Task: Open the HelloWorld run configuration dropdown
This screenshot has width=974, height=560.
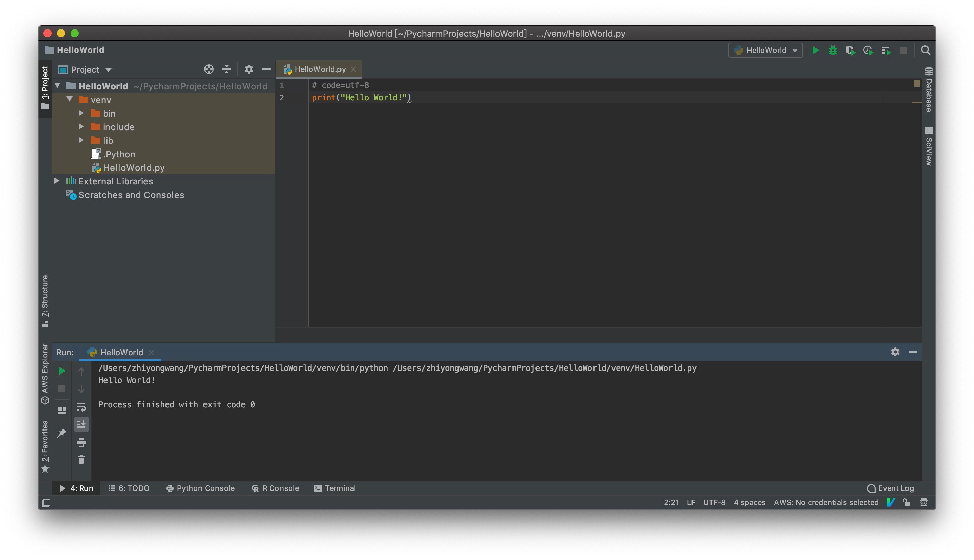Action: [x=765, y=51]
